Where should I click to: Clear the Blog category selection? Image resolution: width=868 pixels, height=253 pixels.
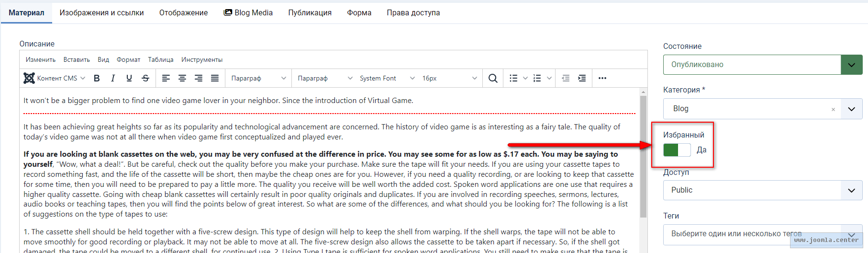click(833, 109)
